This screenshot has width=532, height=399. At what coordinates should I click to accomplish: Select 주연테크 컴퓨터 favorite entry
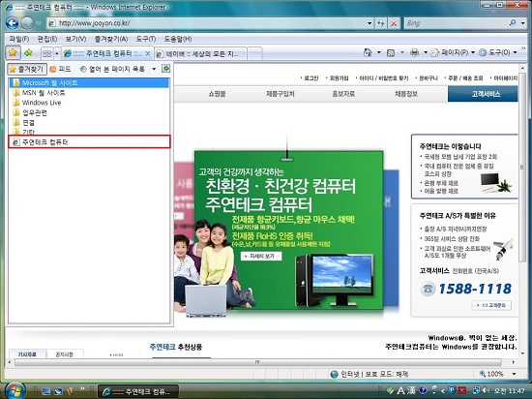[89, 142]
